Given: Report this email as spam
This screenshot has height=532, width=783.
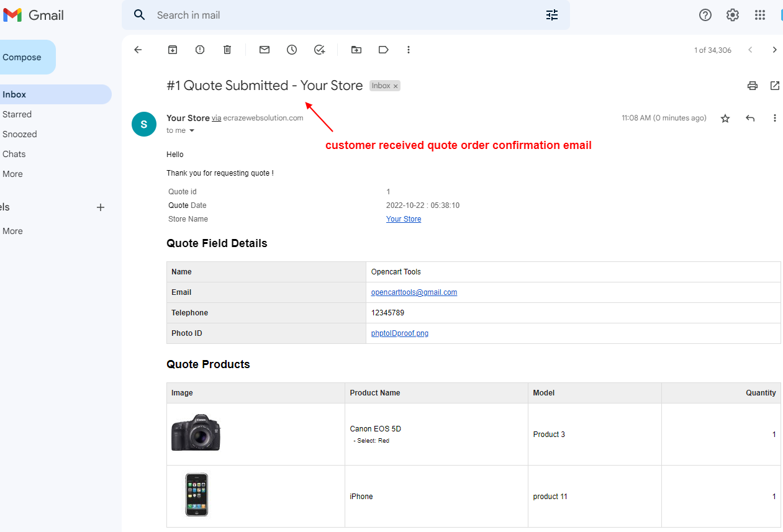Looking at the screenshot, I should [x=199, y=50].
